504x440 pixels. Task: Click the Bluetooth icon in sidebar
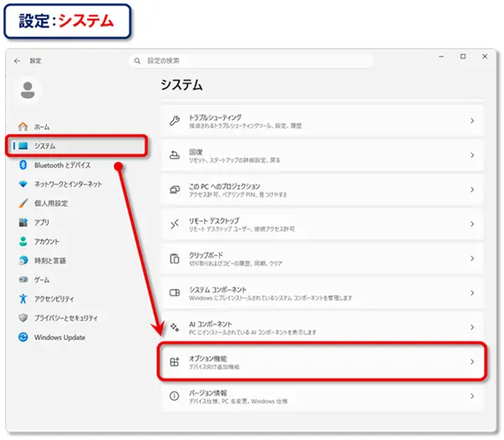pos(23,165)
